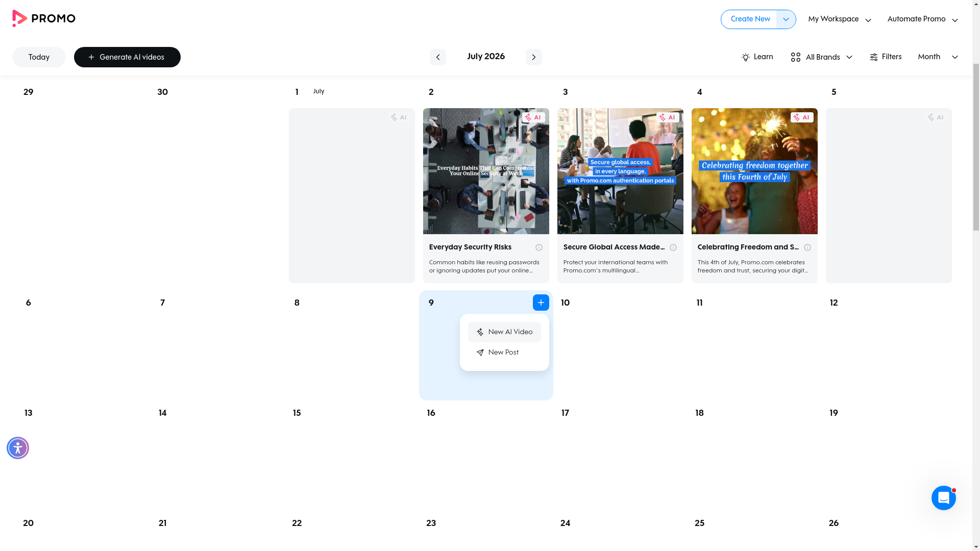980x551 pixels.
Task: Open the Filters panel
Action: [x=886, y=57]
